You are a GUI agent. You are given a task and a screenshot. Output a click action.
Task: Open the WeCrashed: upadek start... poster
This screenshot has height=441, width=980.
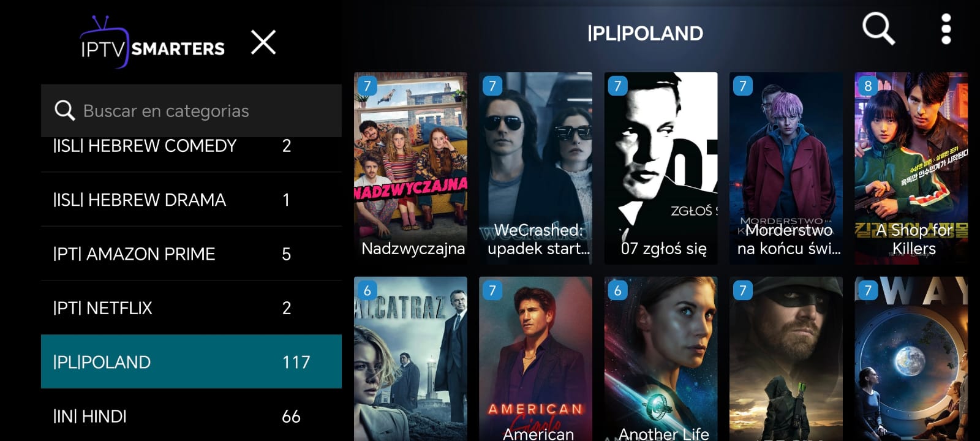[535, 168]
